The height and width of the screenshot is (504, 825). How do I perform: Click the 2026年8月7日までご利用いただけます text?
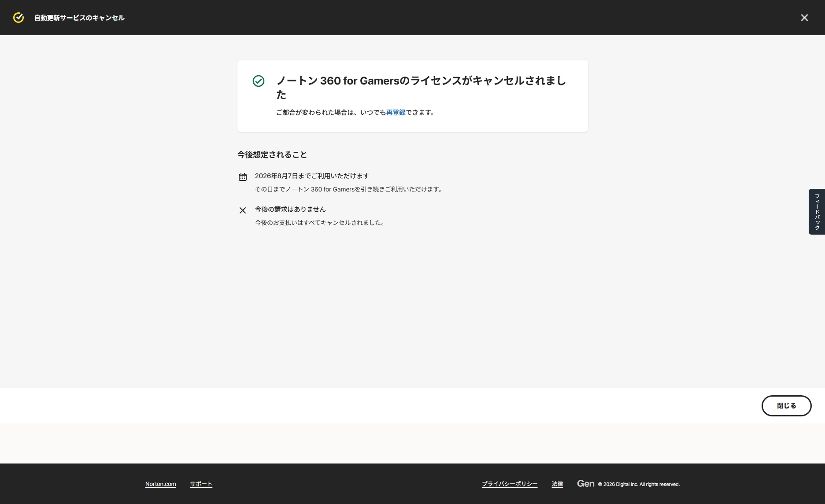click(312, 176)
